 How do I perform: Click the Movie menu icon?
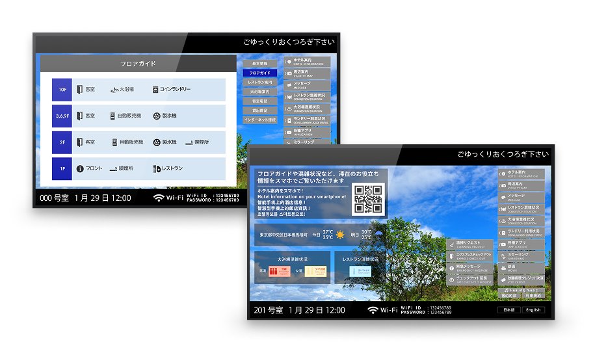(505, 267)
